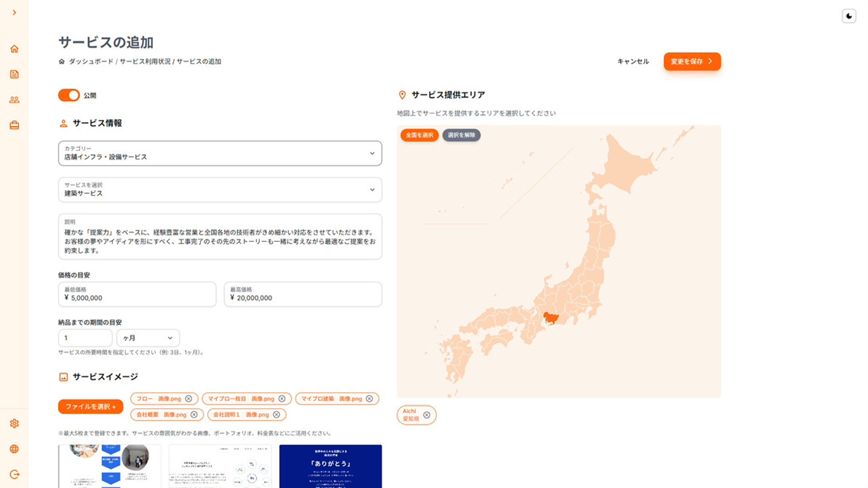Open settings via the gear icon

14,423
